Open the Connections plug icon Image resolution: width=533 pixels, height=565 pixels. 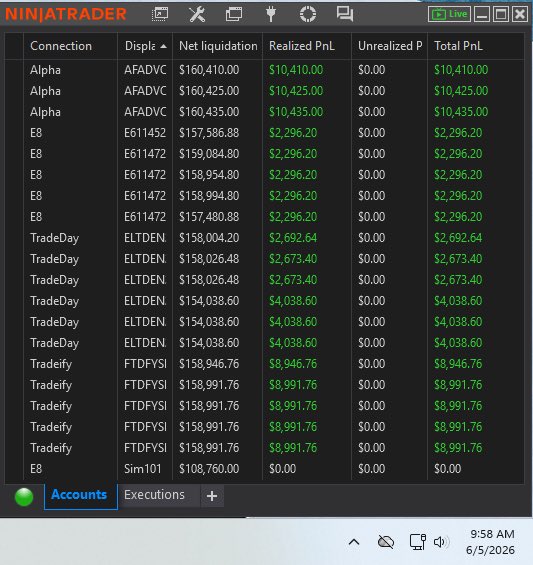point(271,14)
